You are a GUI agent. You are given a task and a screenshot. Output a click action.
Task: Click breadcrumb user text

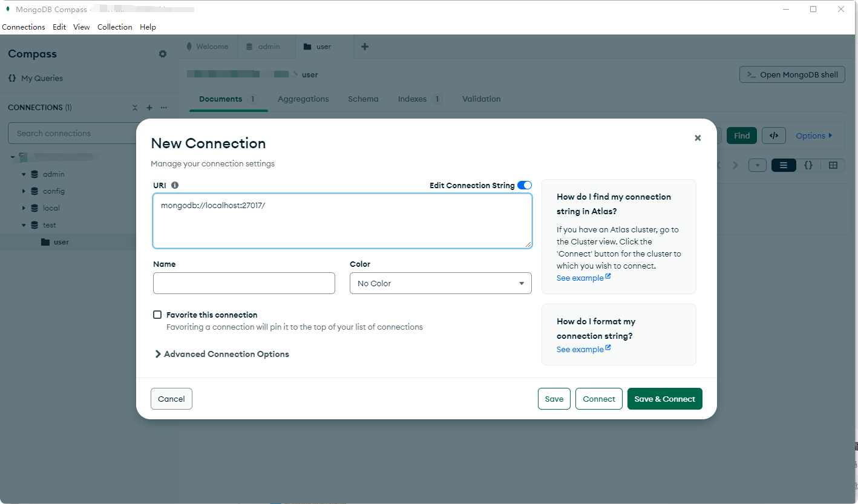point(310,74)
